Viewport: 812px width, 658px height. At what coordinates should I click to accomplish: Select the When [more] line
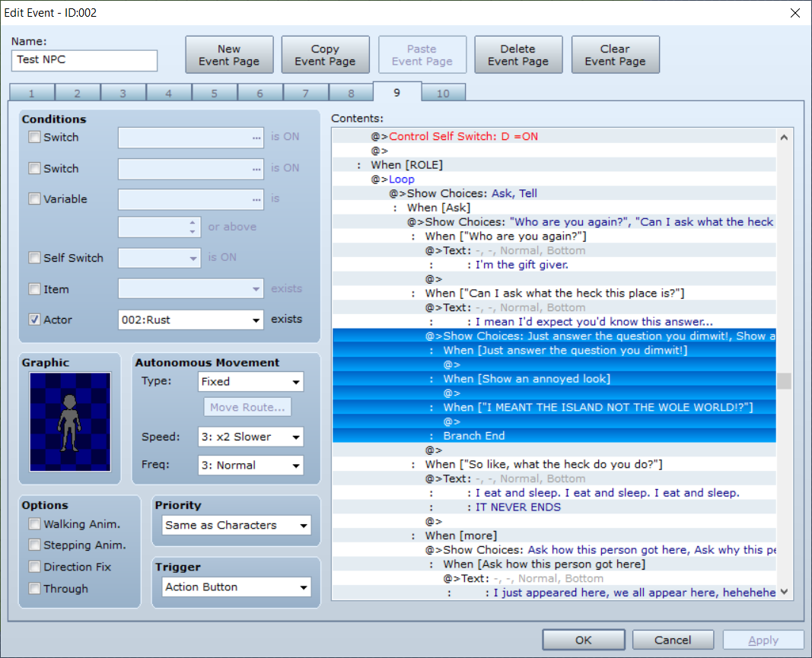[x=554, y=536]
